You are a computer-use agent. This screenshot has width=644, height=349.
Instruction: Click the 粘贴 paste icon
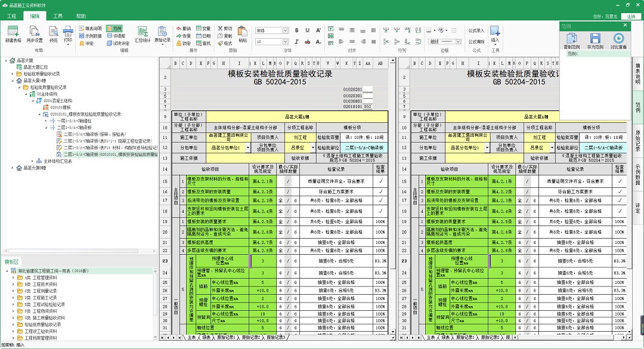(241, 35)
